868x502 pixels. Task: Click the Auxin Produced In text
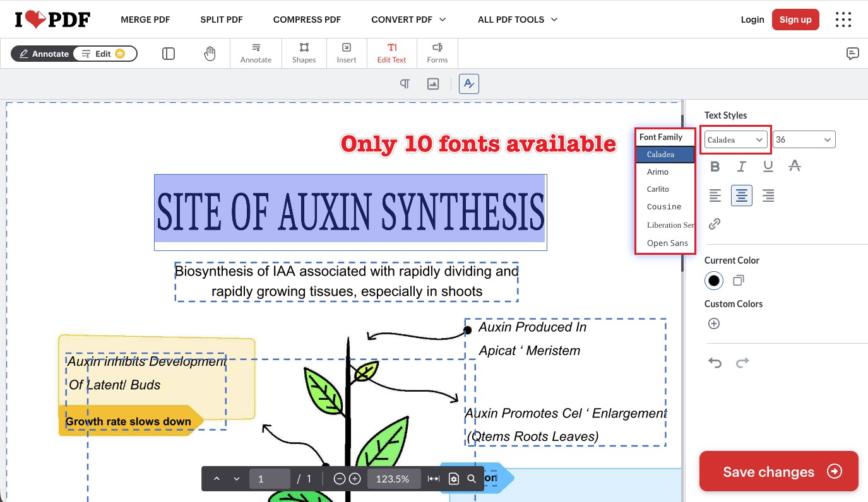click(x=532, y=327)
